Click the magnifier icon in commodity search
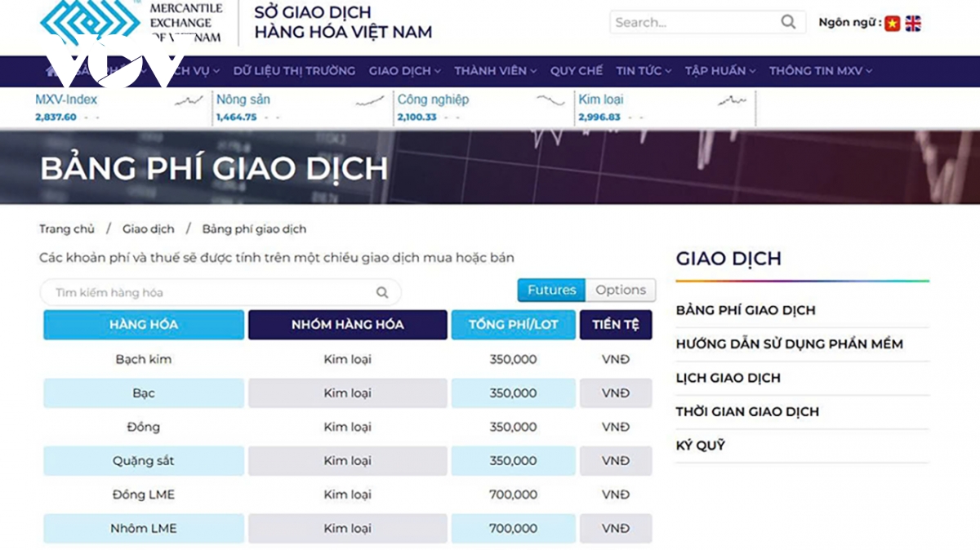The width and height of the screenshot is (980, 550). click(382, 293)
